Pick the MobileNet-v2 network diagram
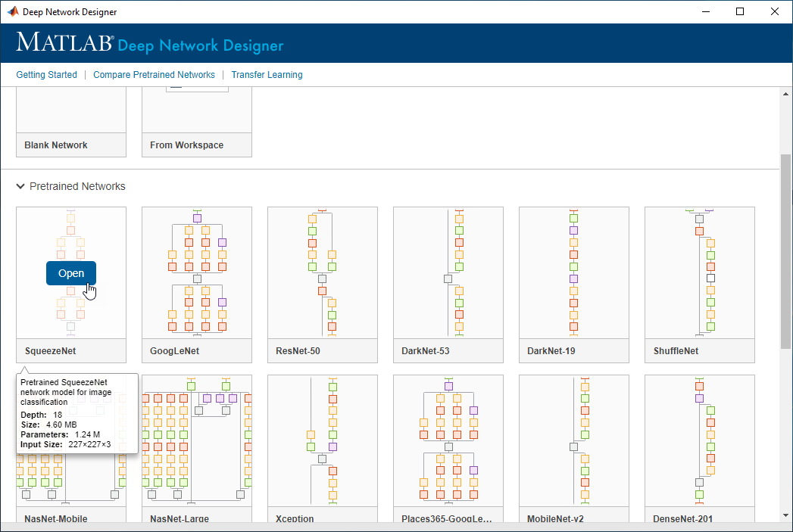The width and height of the screenshot is (793, 532). (x=574, y=440)
